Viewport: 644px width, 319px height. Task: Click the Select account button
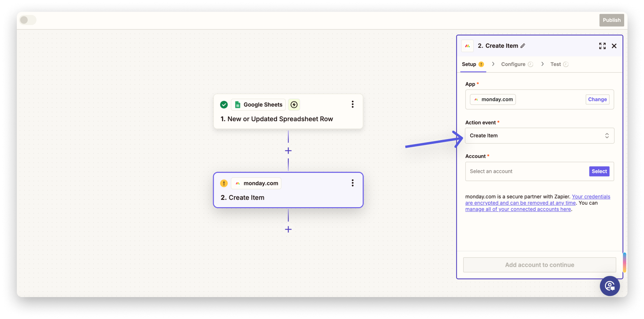(599, 171)
